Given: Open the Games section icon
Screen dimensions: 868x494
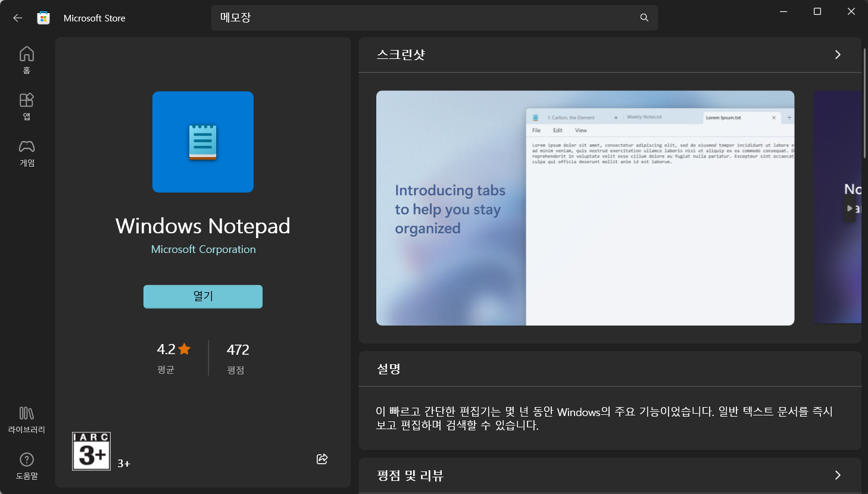Looking at the screenshot, I should pos(26,148).
